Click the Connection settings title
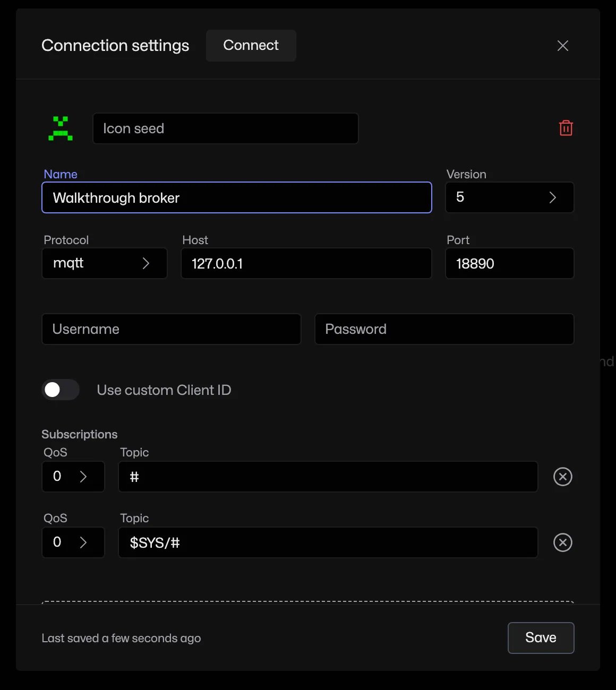Image resolution: width=616 pixels, height=690 pixels. (115, 46)
